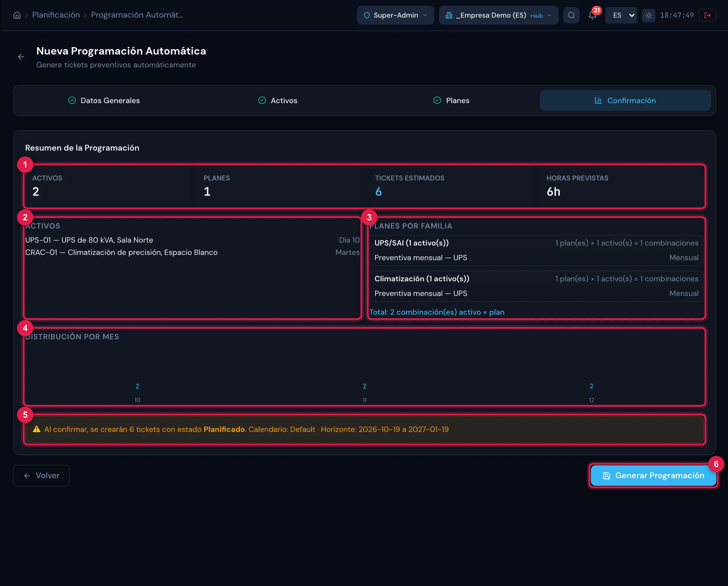Click the red logout icon
Screen dimensions: 728x586
click(707, 15)
